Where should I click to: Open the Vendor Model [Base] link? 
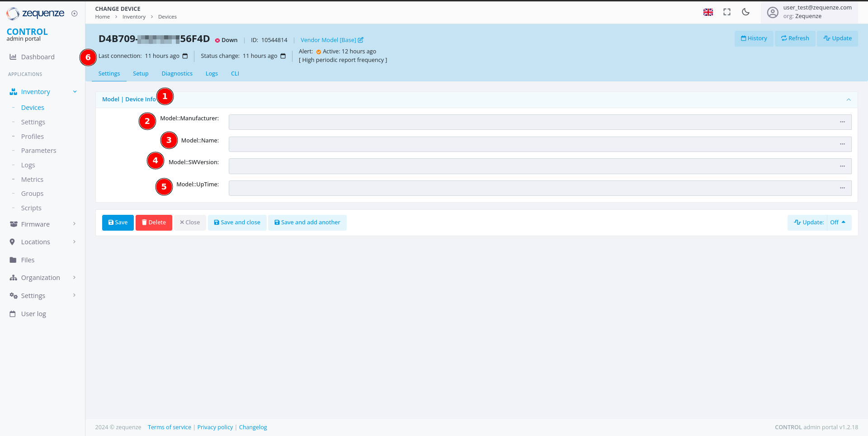tap(331, 40)
